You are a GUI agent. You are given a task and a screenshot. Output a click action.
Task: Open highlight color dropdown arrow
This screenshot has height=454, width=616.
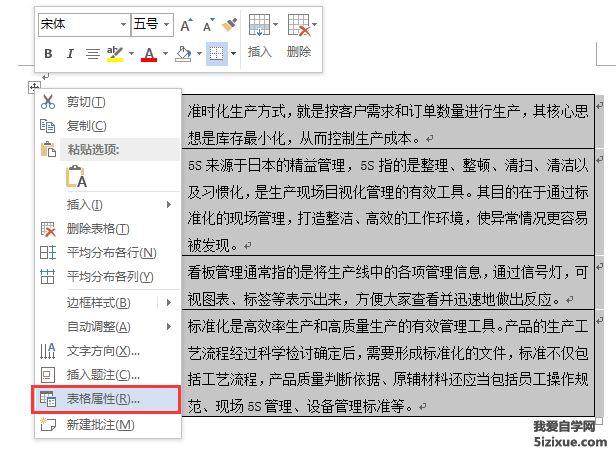[x=131, y=53]
